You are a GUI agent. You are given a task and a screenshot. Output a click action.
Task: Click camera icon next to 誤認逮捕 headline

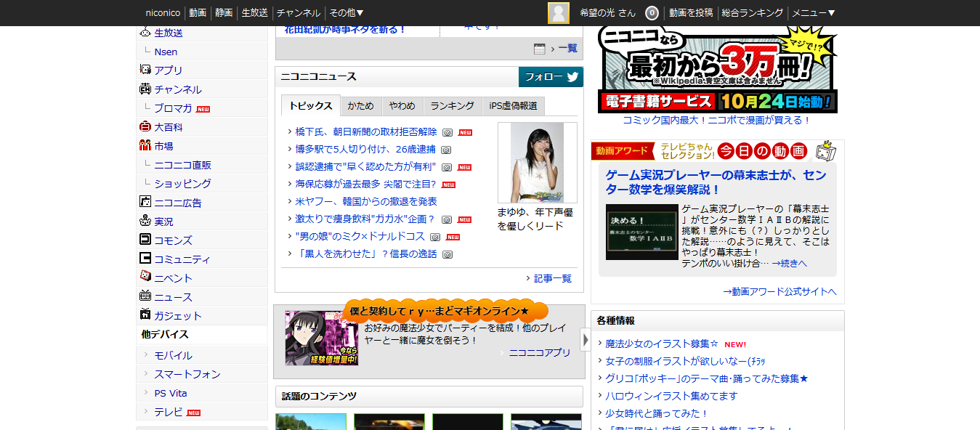[x=447, y=168]
